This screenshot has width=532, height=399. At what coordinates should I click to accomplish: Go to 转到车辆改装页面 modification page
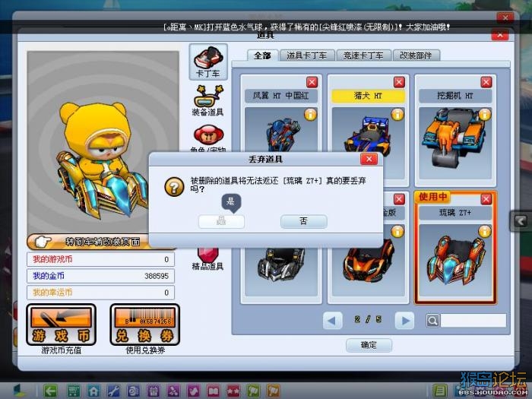coord(88,242)
